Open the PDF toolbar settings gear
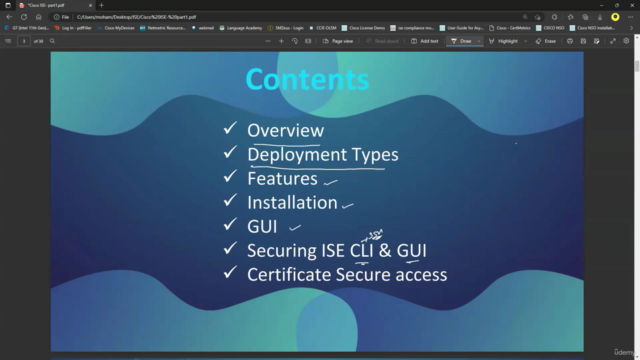Screen dimensions: 640x360 [x=626, y=41]
